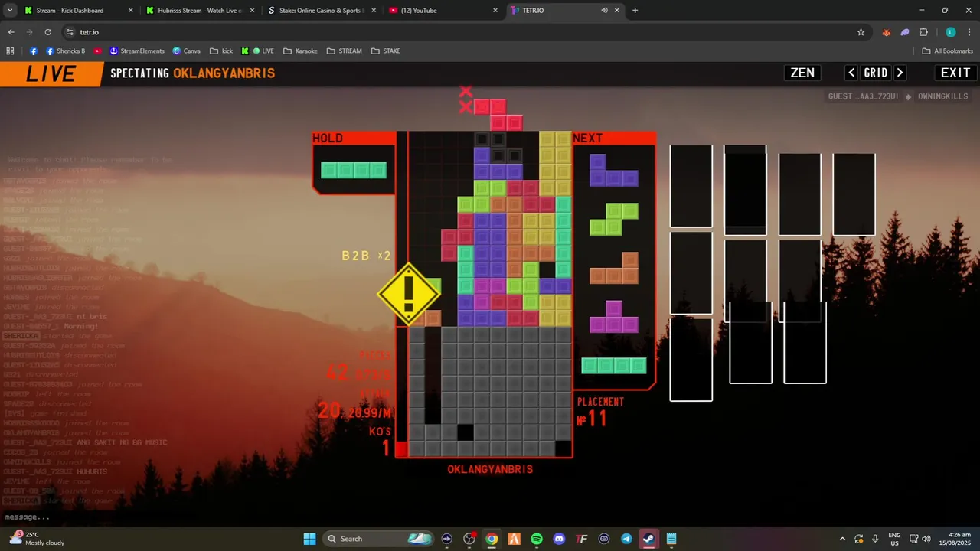Open the Shericka B Facebook bookmark
Viewport: 980px width, 551px height.
(x=65, y=51)
